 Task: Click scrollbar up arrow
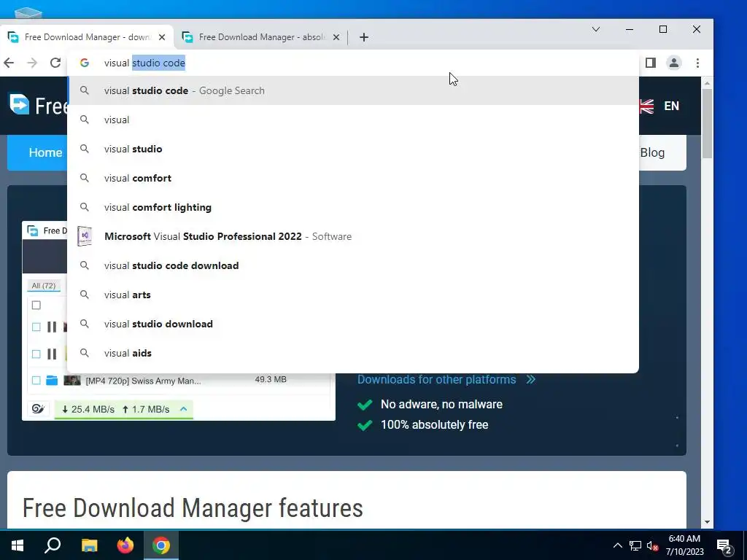click(707, 83)
